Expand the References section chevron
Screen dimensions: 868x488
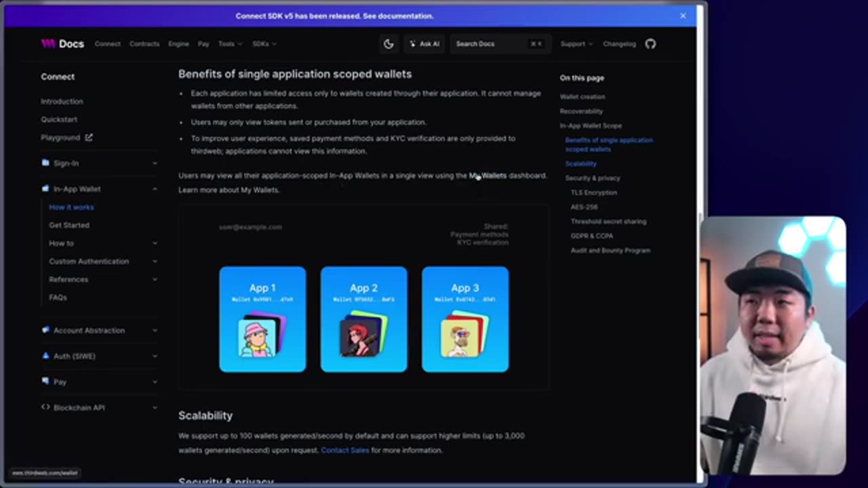[x=155, y=279]
